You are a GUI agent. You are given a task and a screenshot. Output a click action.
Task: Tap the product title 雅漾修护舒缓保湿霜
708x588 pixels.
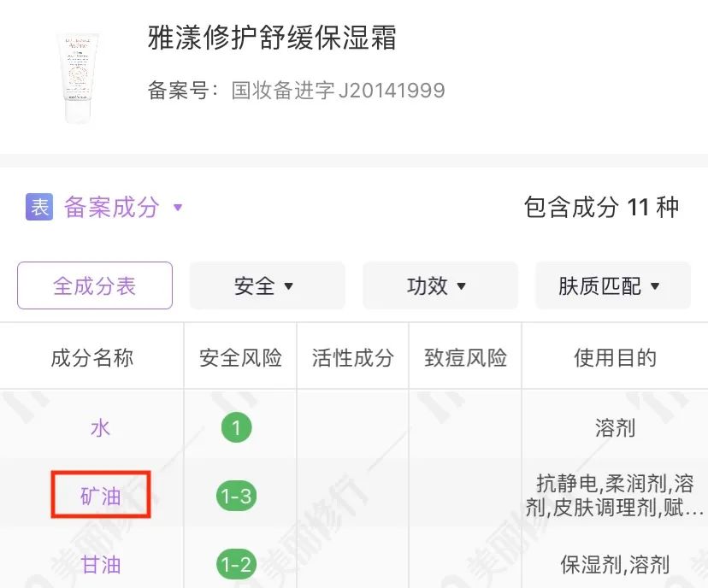[272, 38]
